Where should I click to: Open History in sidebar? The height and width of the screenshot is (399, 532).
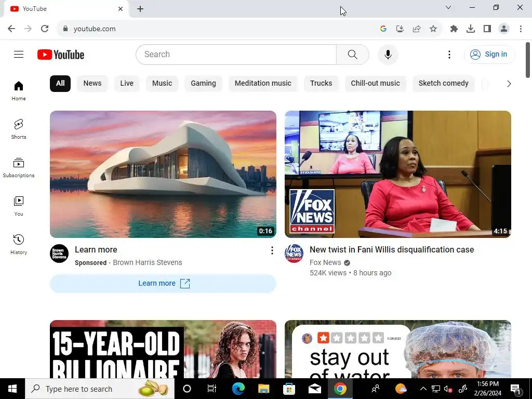tap(19, 244)
